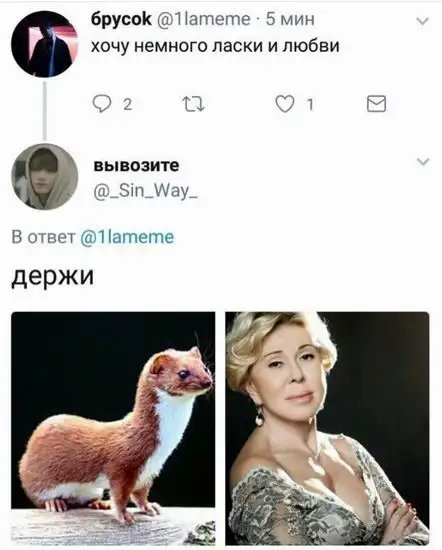Screen dimensions: 442x550
Task: Retweet the брусок tweet
Action: 194,105
